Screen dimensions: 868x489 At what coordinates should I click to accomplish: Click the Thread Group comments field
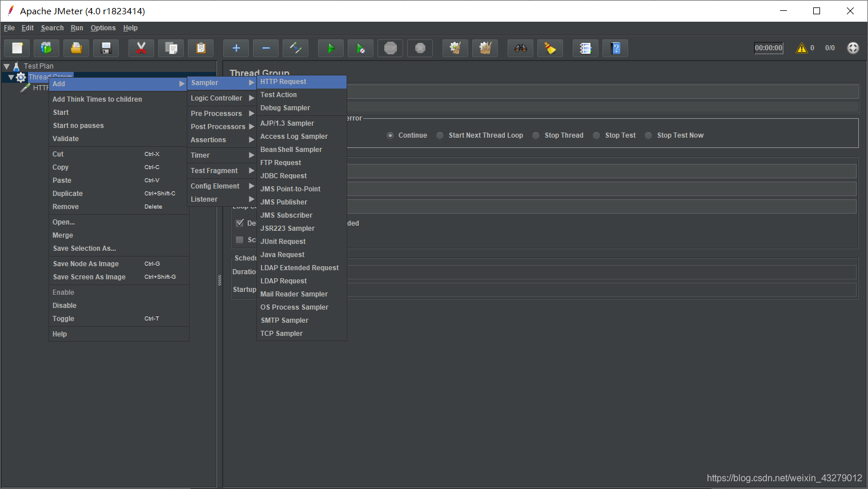tap(602, 107)
